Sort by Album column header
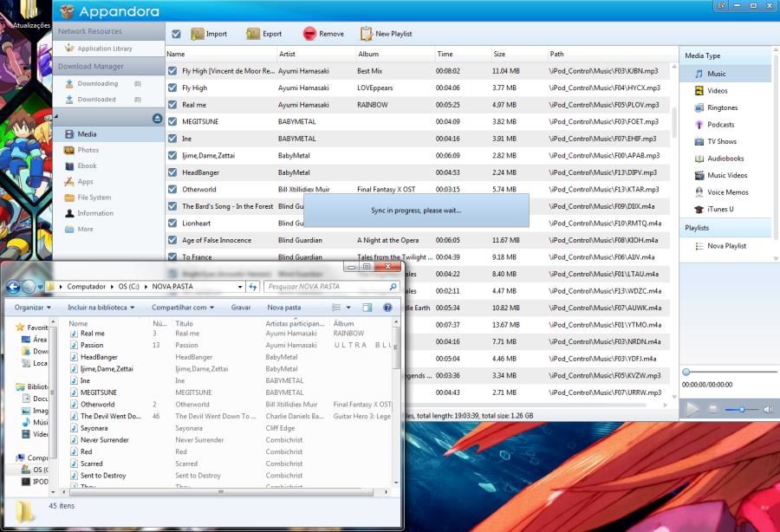The height and width of the screenshot is (532, 780). [394, 55]
